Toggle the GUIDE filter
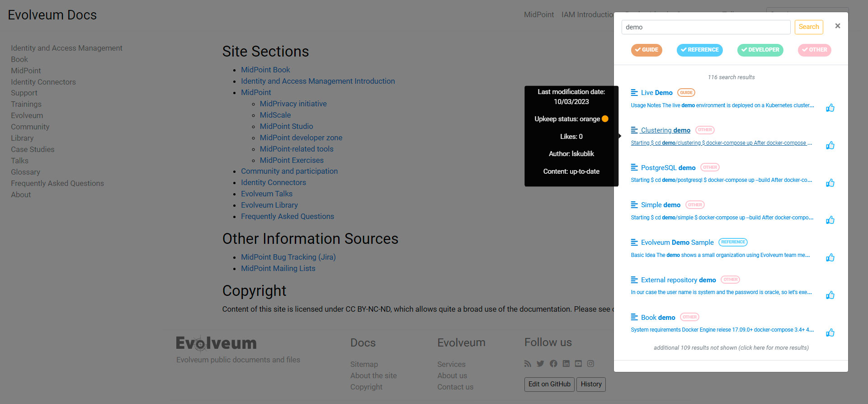Screen dimensions: 868x404 click(646, 50)
